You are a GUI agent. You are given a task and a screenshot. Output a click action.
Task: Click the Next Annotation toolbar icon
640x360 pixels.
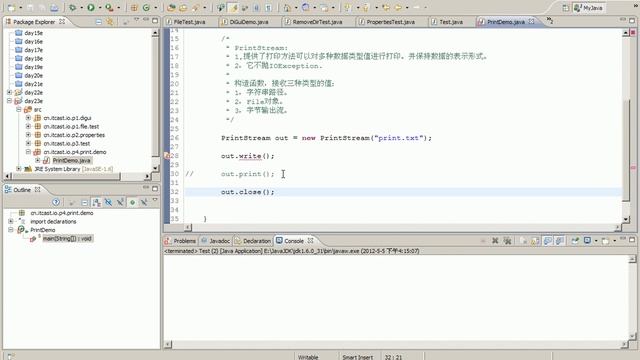click(x=348, y=7)
